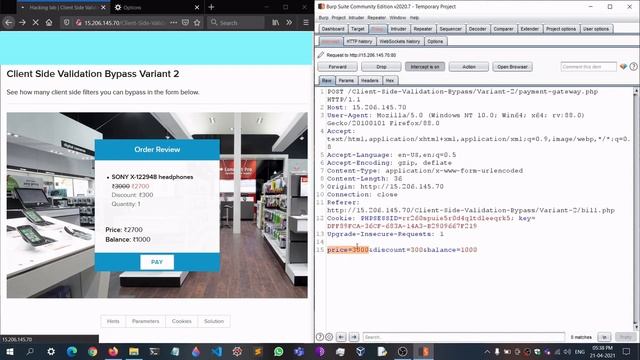This screenshot has height=360, width=640.
Task: Open a new Firefox tab
Action: coord(211,7)
